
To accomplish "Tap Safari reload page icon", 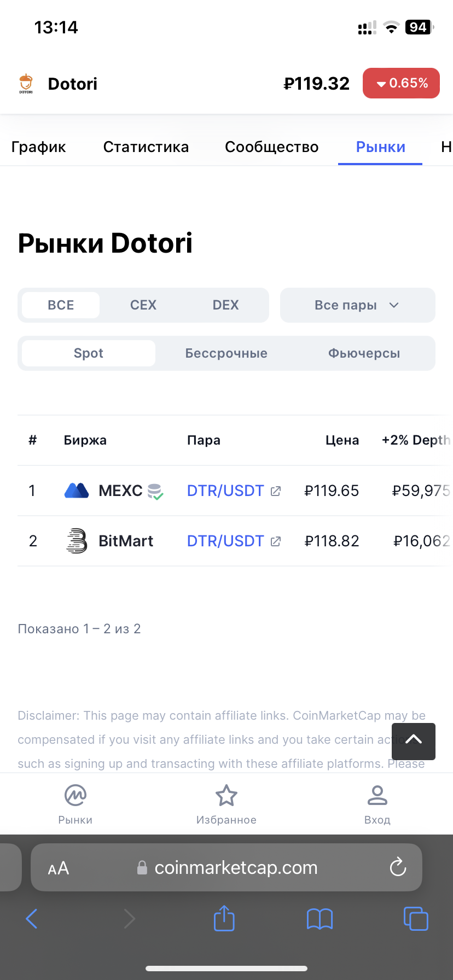I will pos(398,867).
